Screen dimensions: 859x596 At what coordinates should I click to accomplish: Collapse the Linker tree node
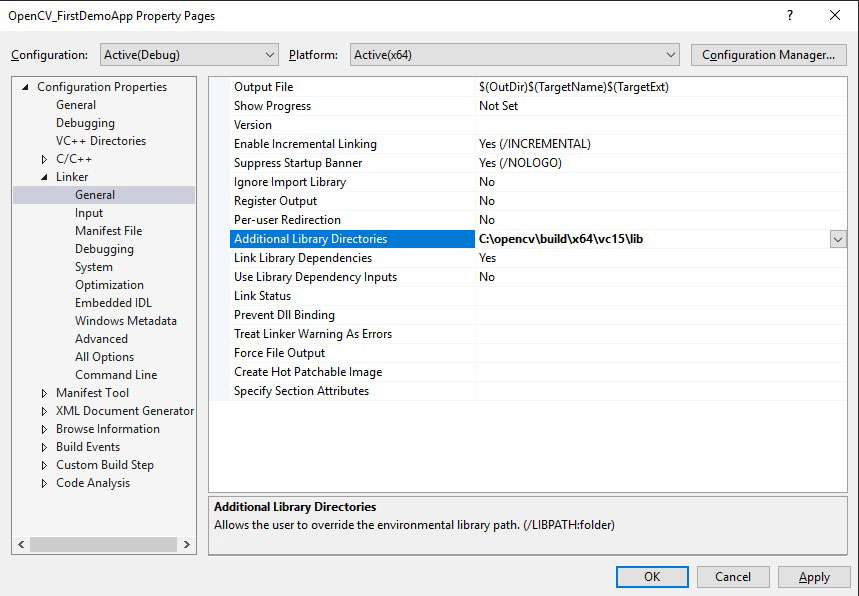coord(44,177)
